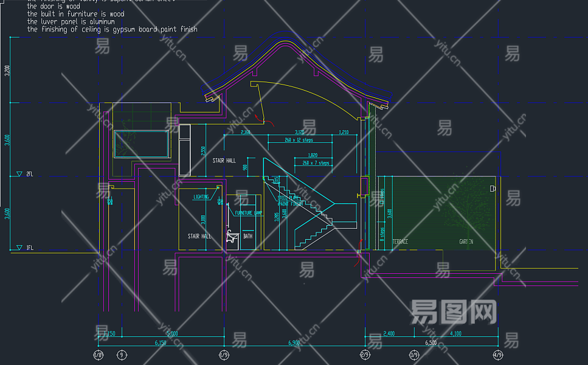Viewport: 588px width, 365px height.
Task: Select the note 'the built in furniture is wood'
Action: [x=76, y=14]
